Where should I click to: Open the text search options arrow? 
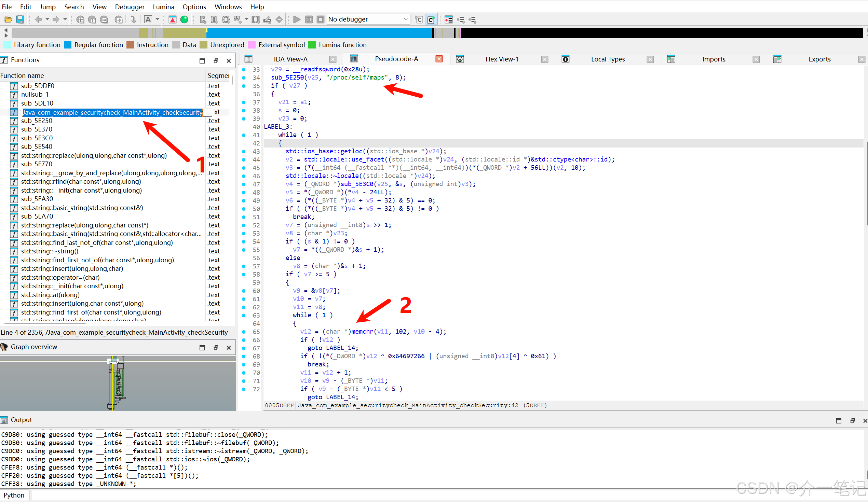[x=158, y=19]
